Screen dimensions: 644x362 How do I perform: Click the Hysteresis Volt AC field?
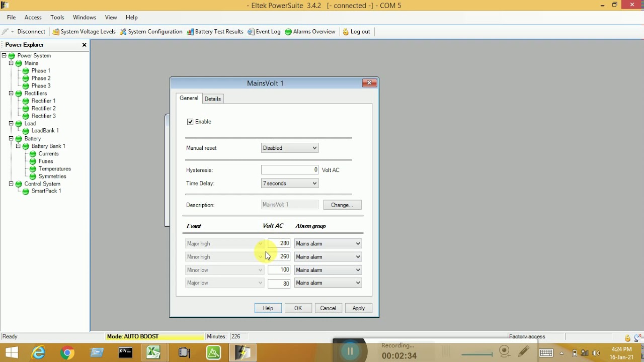click(290, 170)
